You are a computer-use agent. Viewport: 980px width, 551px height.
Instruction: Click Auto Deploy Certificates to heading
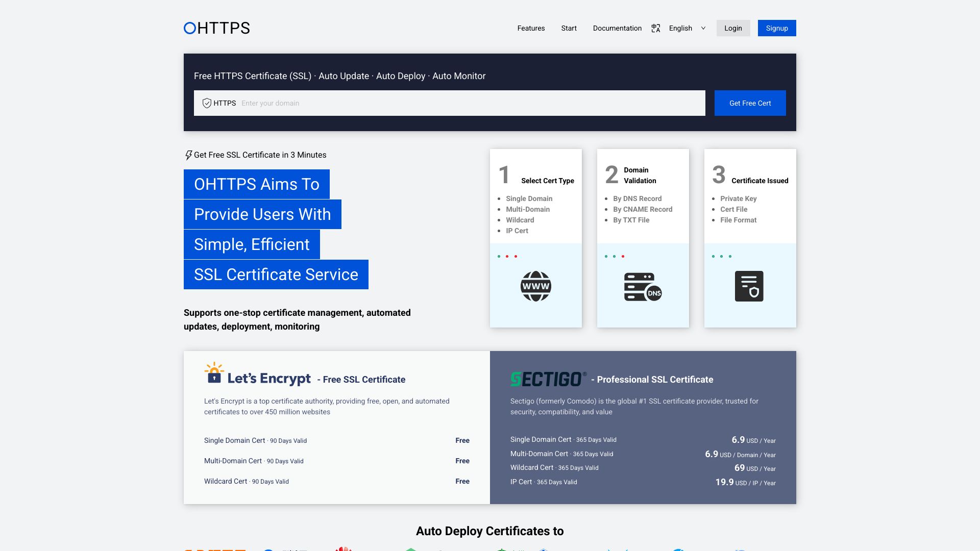[x=490, y=531]
